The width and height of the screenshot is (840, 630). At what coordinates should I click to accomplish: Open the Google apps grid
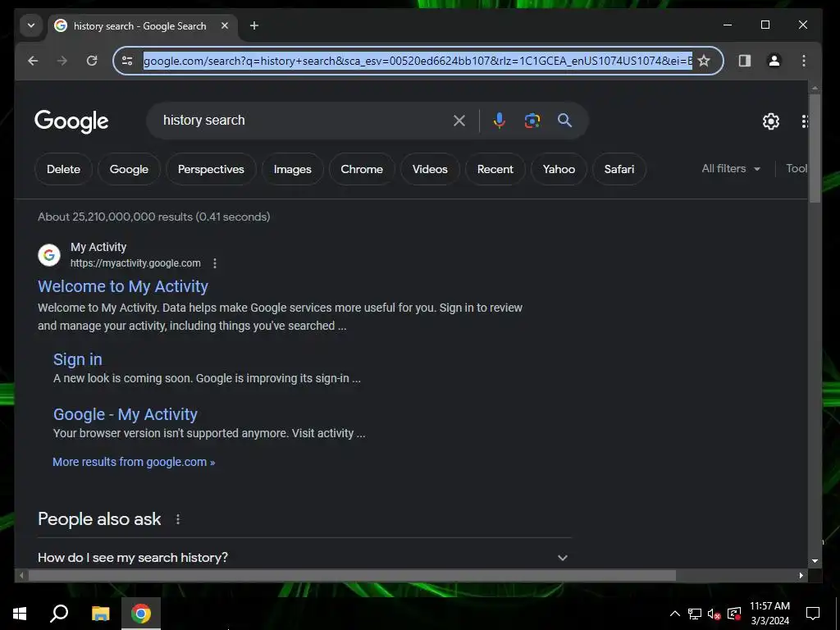tap(804, 121)
